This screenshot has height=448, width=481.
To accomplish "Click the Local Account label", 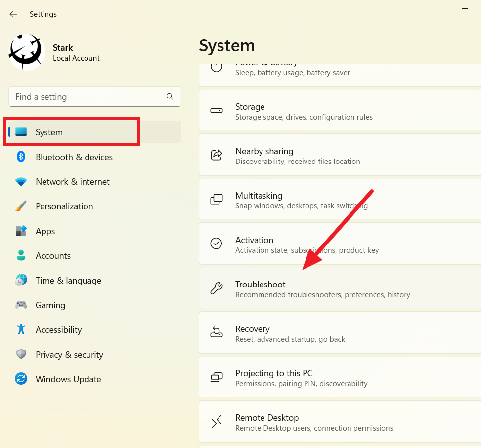I will (77, 58).
